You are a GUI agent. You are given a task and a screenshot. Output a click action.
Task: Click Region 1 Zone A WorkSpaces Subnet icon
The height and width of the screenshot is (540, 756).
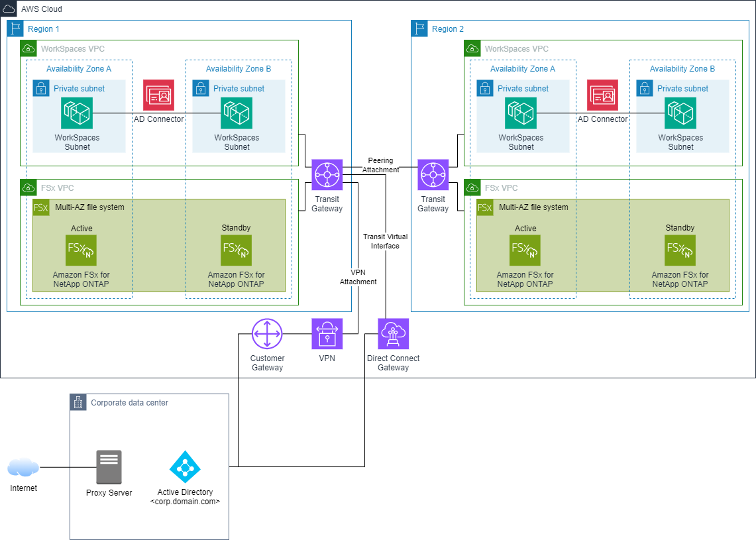[x=77, y=113]
